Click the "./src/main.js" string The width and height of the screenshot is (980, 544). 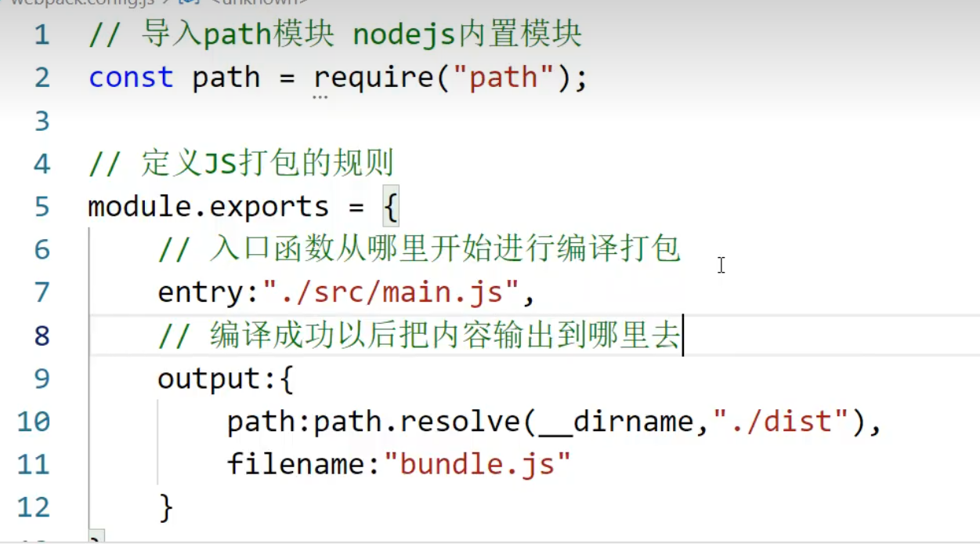pos(390,293)
